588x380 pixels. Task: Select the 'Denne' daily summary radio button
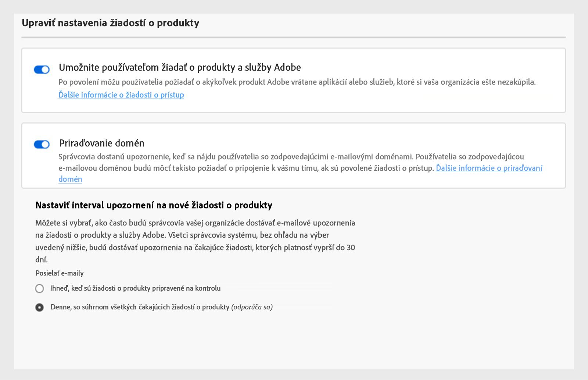point(39,307)
